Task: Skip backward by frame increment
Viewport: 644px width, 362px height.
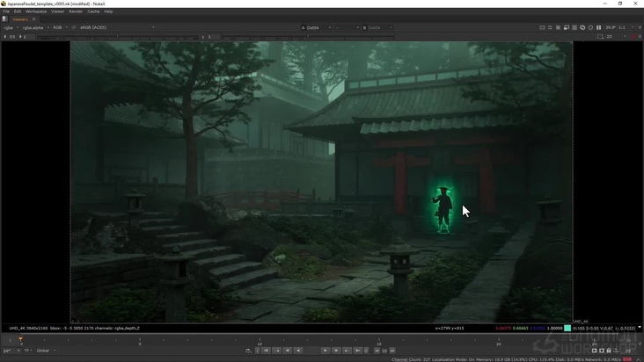Action: click(377, 351)
